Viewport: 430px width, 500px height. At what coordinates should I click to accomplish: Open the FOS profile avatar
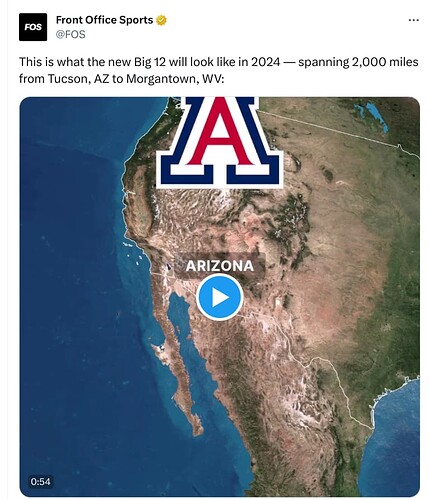pos(33,27)
